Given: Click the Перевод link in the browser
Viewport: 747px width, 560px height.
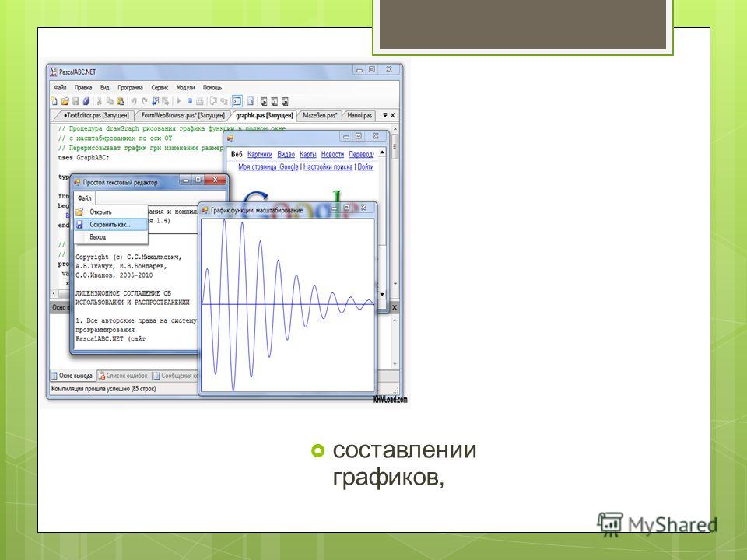Looking at the screenshot, I should [x=360, y=154].
